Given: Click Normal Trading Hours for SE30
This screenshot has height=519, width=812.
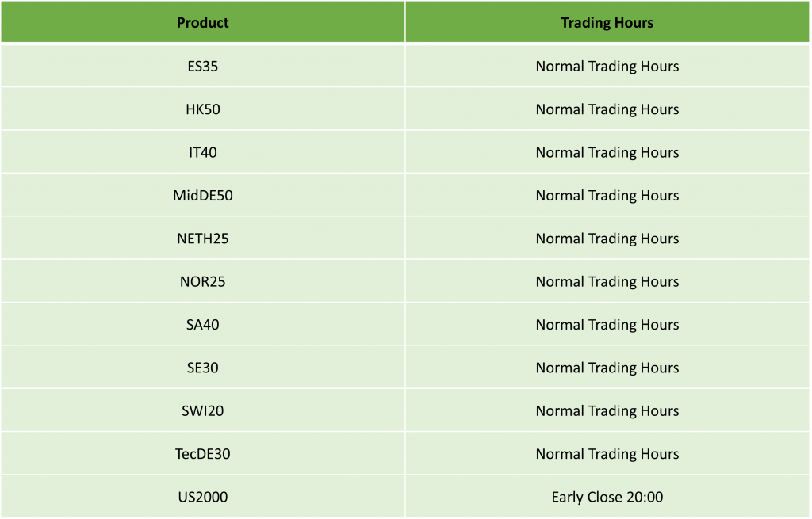Looking at the screenshot, I should (607, 368).
